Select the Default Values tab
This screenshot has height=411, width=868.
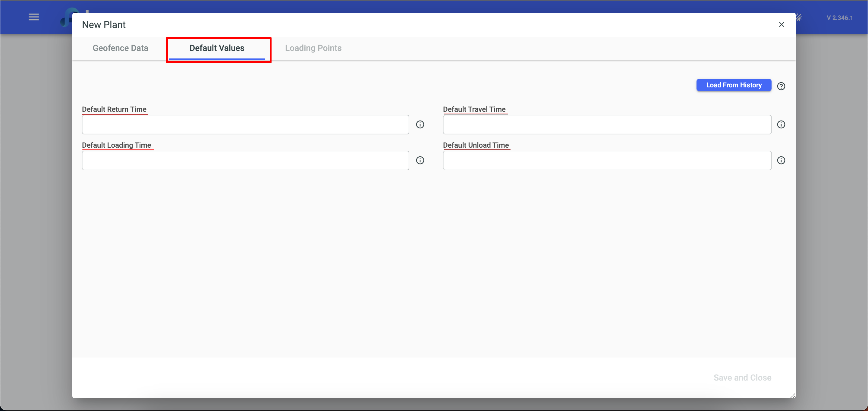217,48
